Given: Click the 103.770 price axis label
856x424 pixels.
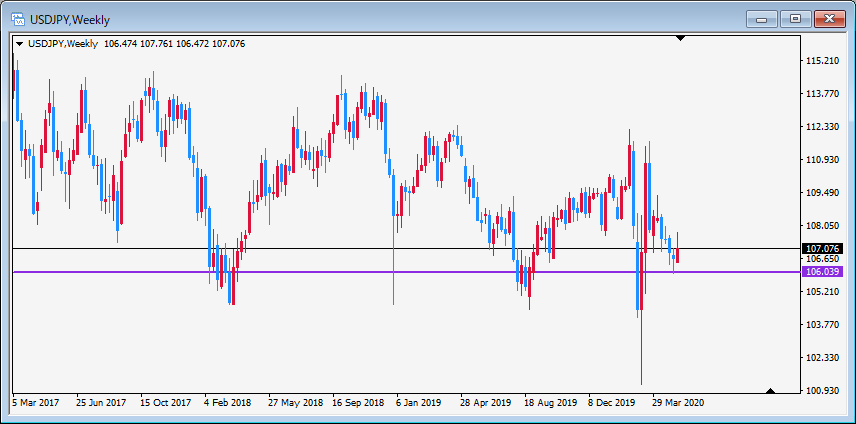Looking at the screenshot, I should pos(822,325).
